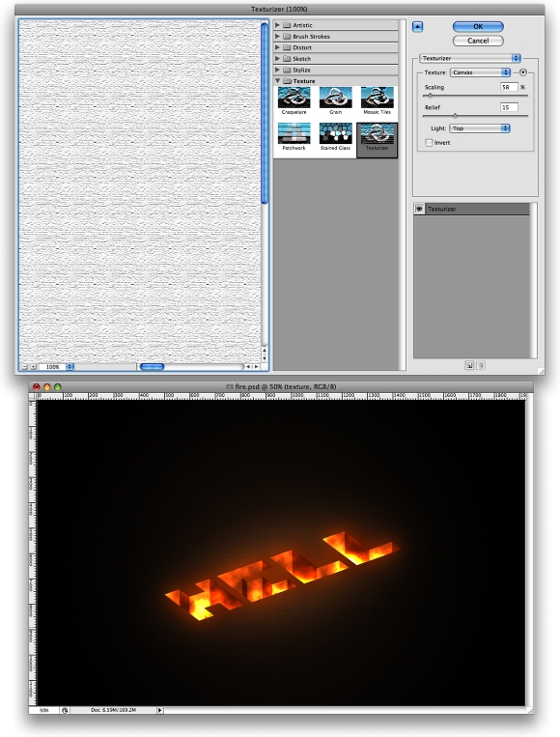This screenshot has width=560, height=737.
Task: Click the Delete effect layer trash icon
Action: pyautogui.click(x=481, y=365)
